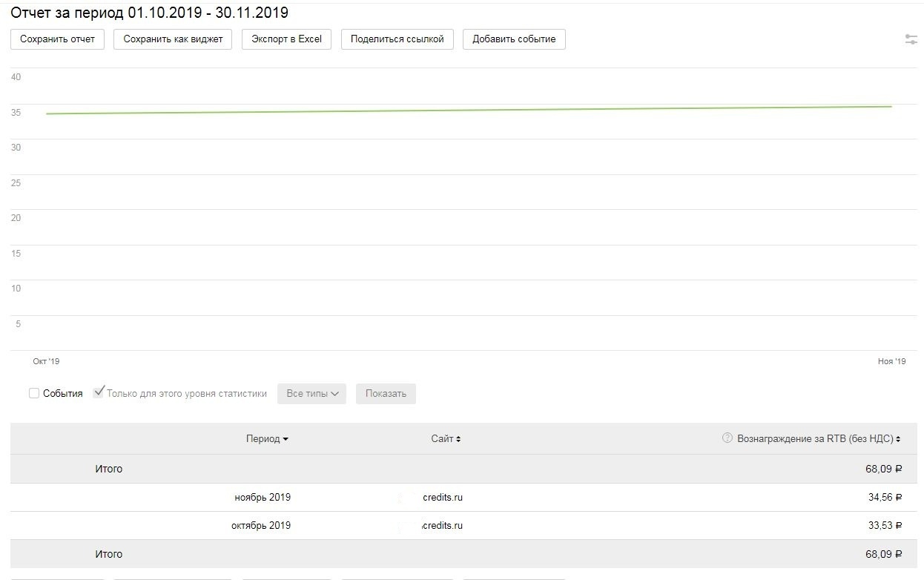Image resolution: width=924 pixels, height=580 pixels.
Task: Click Сохранить отчет button
Action: coord(57,39)
